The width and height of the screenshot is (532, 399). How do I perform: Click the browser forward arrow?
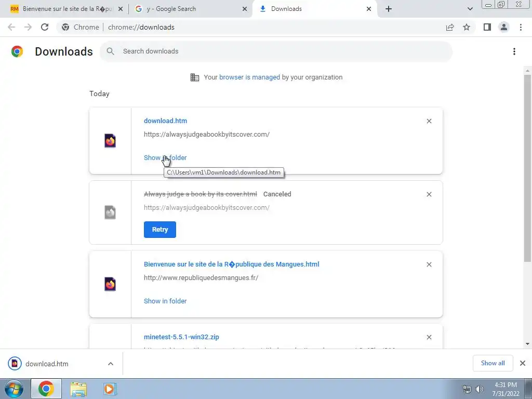(x=28, y=27)
